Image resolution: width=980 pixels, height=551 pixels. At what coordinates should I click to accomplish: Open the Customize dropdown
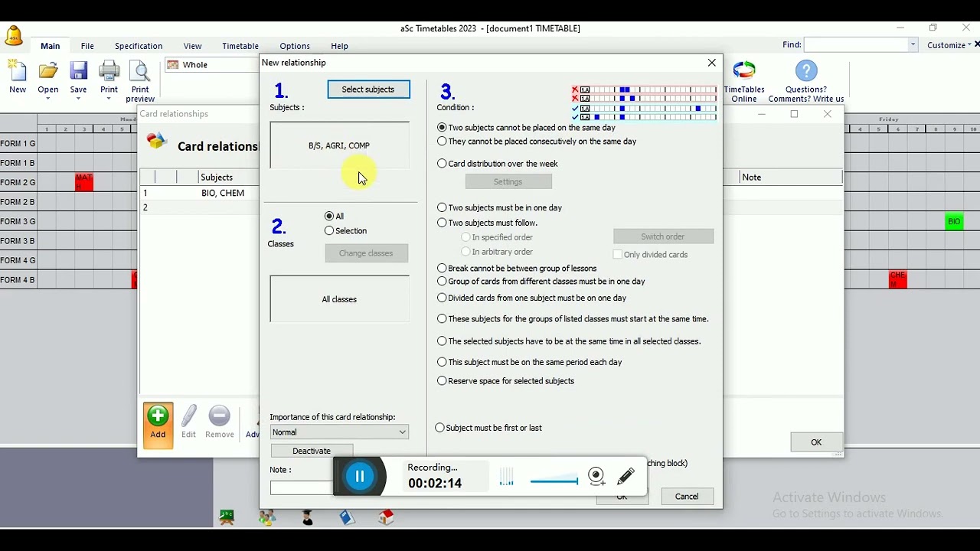point(949,45)
